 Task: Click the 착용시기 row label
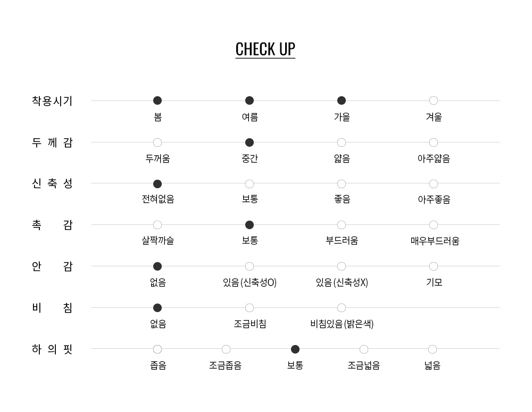52,101
